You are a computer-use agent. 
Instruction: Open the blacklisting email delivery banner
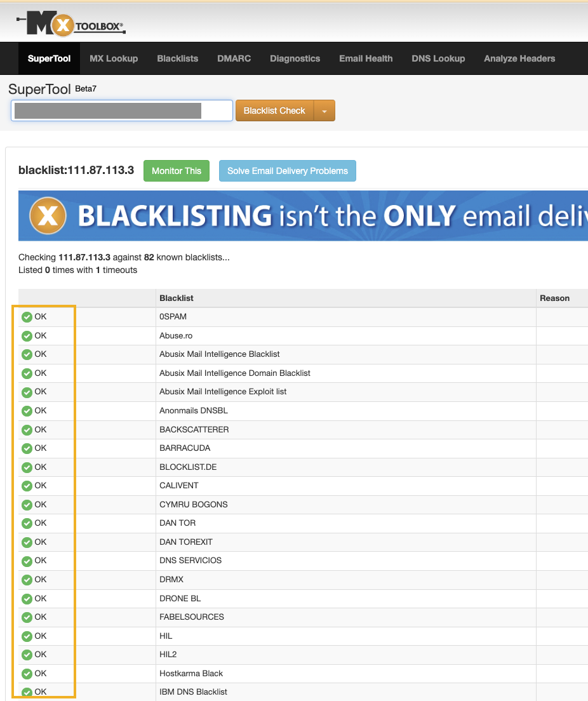click(303, 216)
